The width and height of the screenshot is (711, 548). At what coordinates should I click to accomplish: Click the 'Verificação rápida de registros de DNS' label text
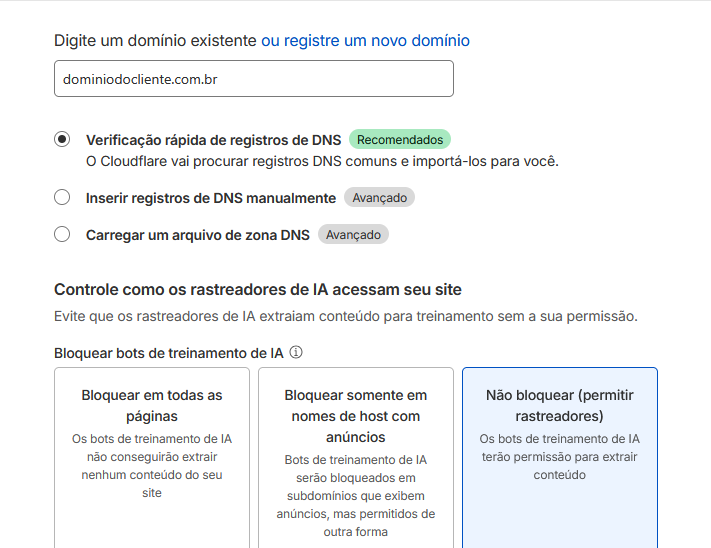[x=213, y=140]
